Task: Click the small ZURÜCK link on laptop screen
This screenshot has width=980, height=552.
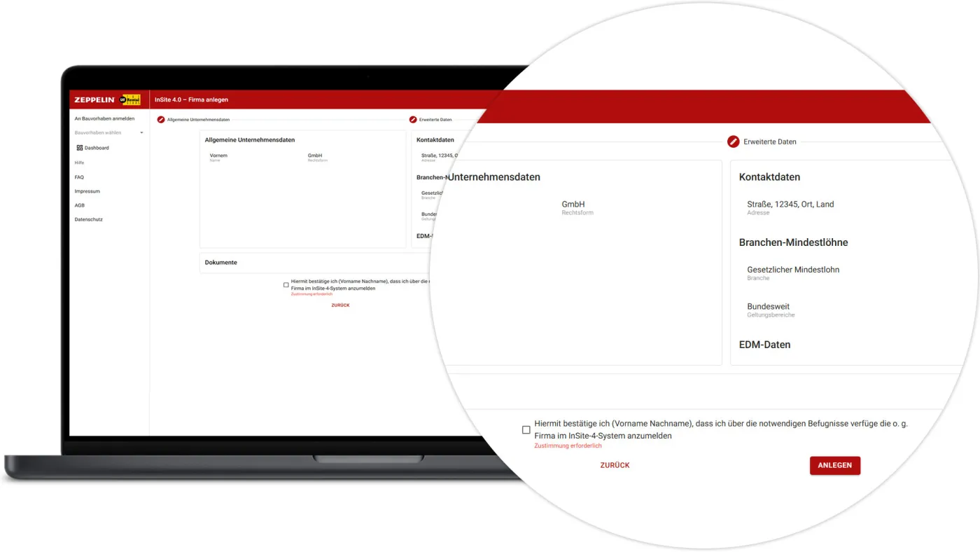Action: coord(340,305)
